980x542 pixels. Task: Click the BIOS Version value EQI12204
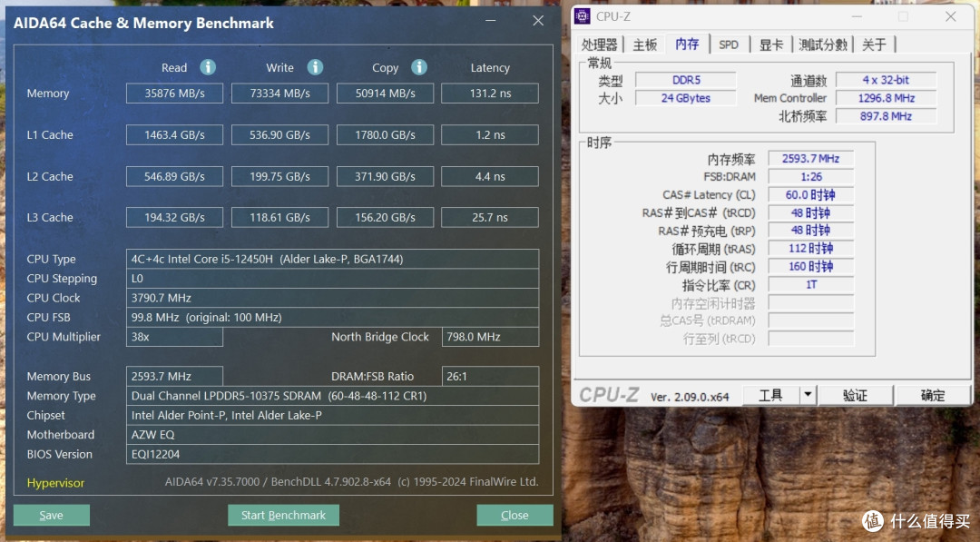(332, 454)
